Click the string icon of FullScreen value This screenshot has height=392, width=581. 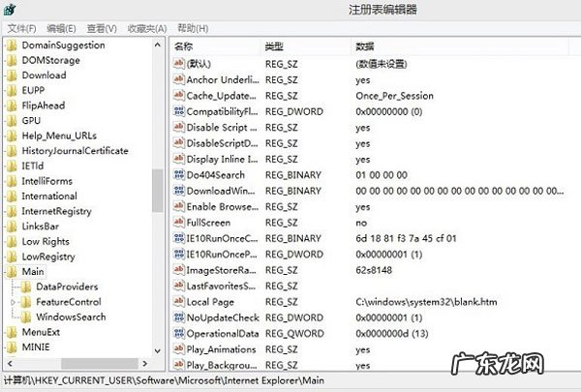point(179,223)
